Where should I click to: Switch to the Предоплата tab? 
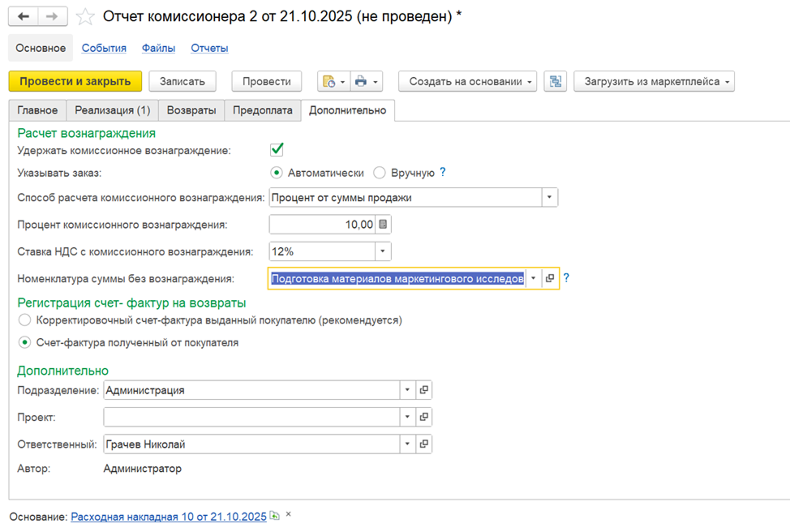(x=263, y=110)
